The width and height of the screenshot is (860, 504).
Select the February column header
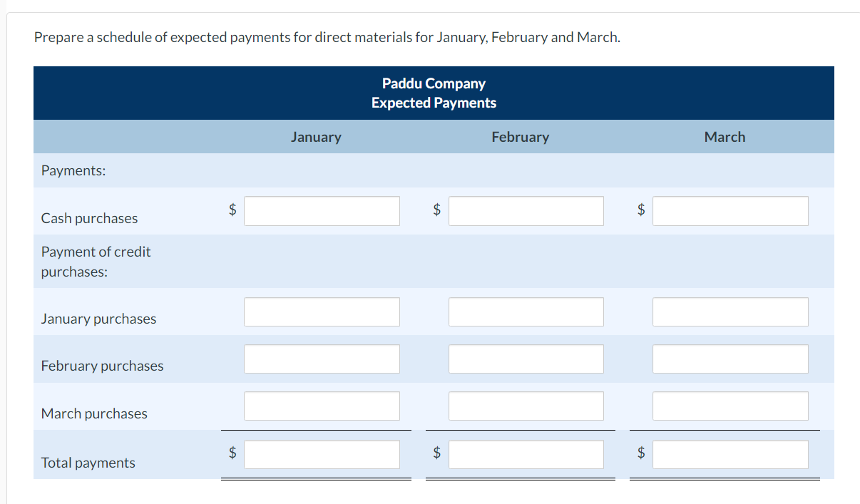[520, 136]
